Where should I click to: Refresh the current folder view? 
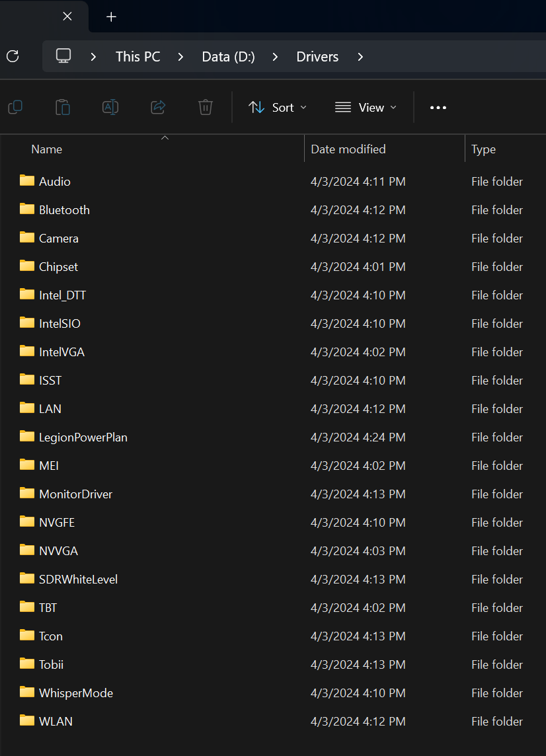click(13, 56)
